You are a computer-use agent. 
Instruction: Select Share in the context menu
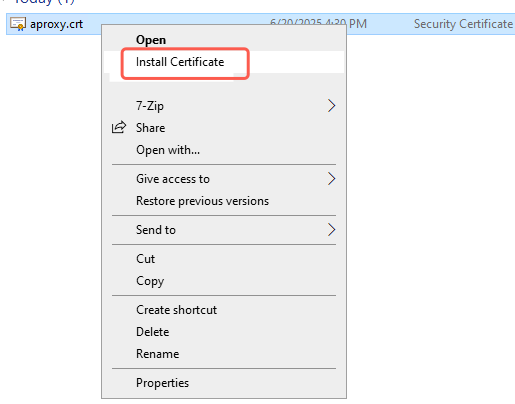pyautogui.click(x=151, y=128)
